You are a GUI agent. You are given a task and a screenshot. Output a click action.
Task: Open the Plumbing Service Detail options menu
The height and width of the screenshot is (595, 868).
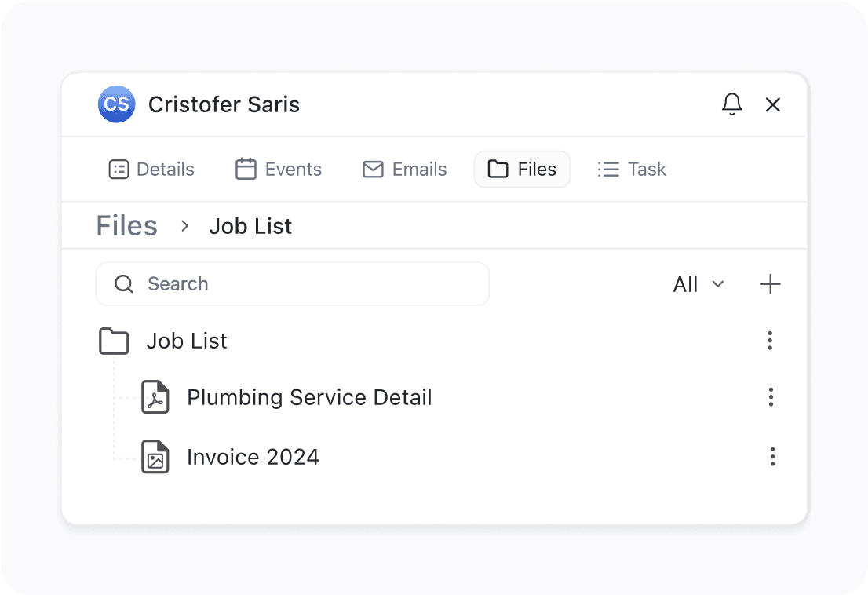click(771, 397)
